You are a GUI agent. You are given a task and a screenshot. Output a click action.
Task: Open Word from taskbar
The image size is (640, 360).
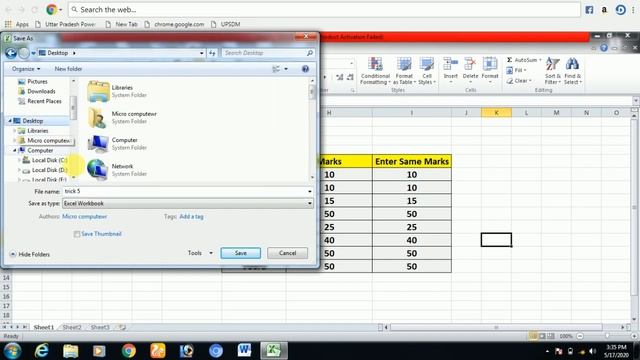[244, 351]
